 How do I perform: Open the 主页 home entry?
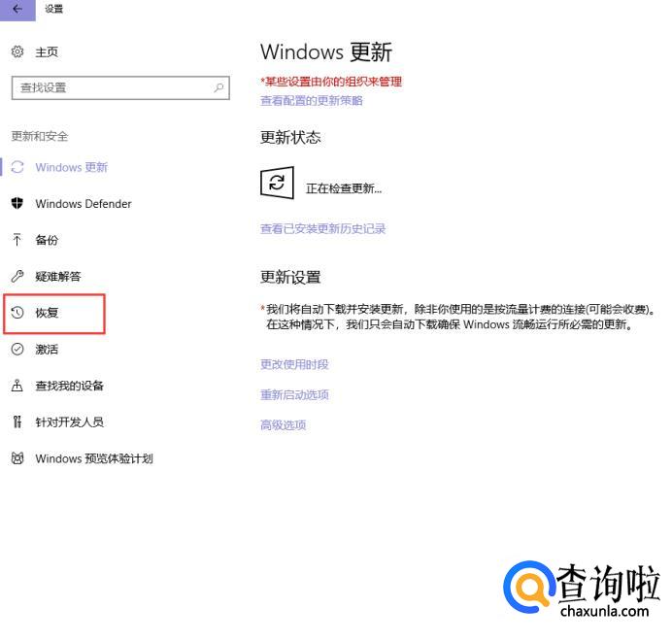[x=47, y=52]
